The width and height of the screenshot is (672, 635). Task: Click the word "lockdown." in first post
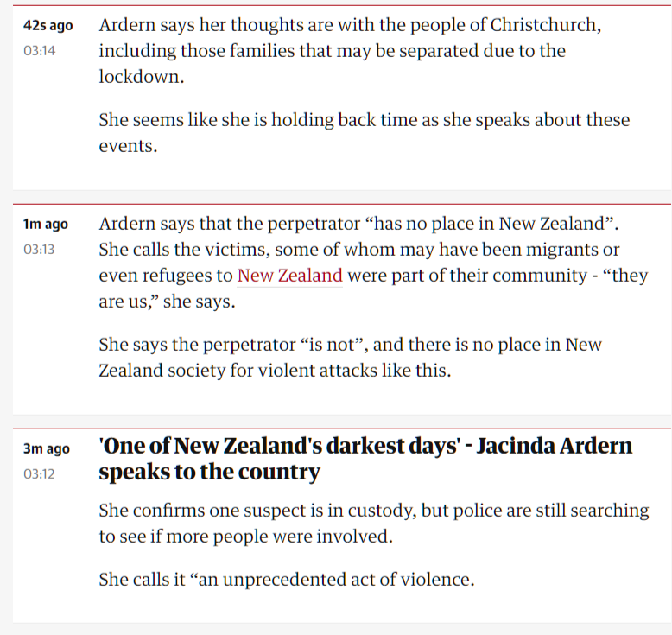142,77
